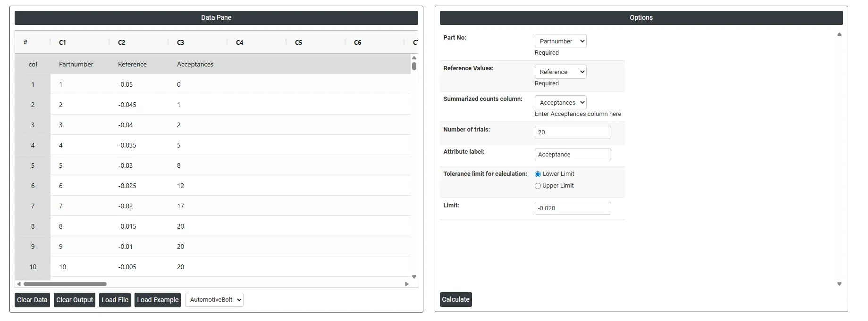Viewport: 868px width, 321px height.
Task: Select the Upper Limit radio button
Action: (538, 186)
